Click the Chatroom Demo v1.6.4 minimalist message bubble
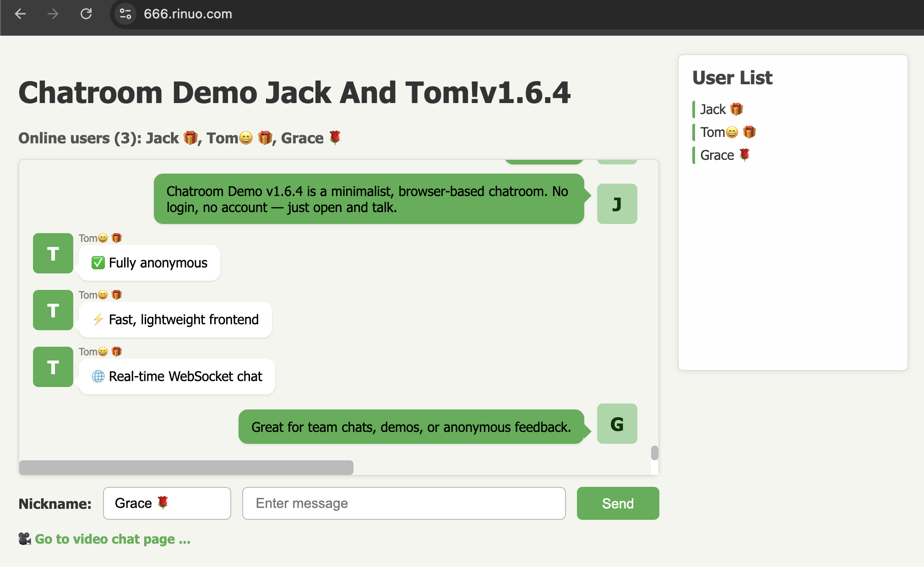The height and width of the screenshot is (567, 924). 369,199
